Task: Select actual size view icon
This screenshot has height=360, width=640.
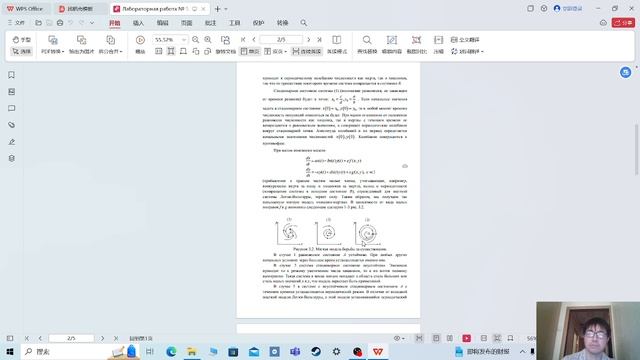Action: 159,51
